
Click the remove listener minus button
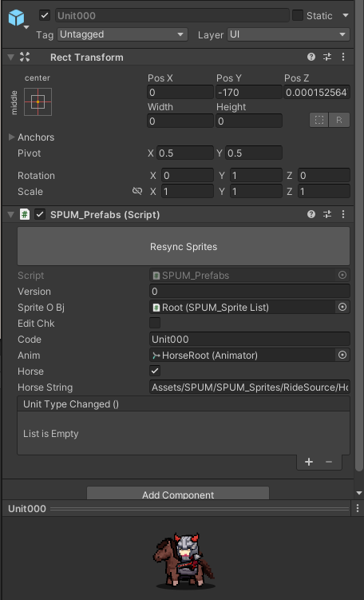point(329,463)
